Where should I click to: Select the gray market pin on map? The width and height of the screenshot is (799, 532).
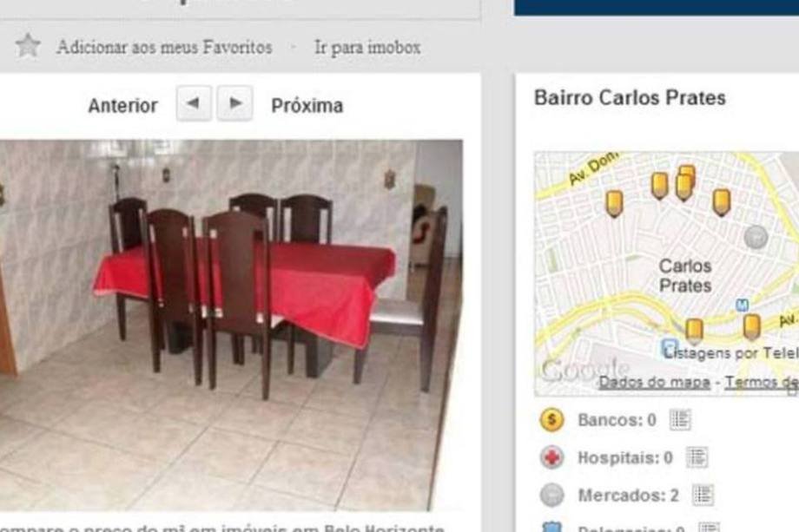(756, 237)
